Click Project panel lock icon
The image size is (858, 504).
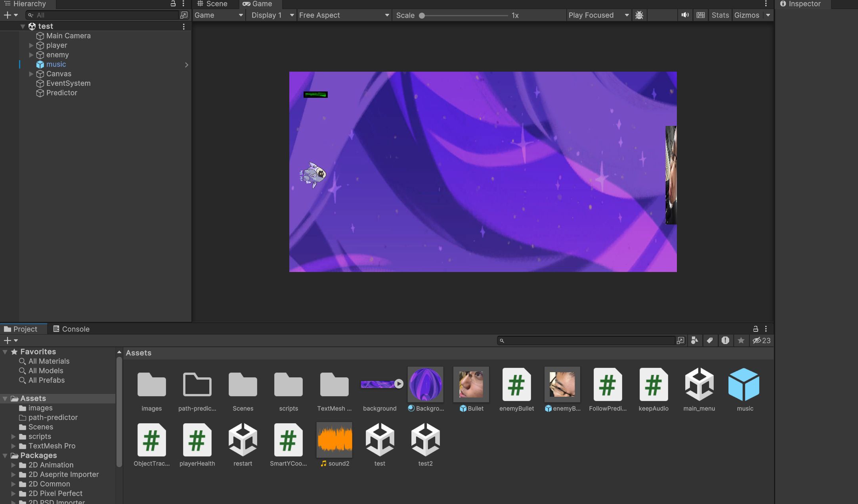pyautogui.click(x=755, y=329)
